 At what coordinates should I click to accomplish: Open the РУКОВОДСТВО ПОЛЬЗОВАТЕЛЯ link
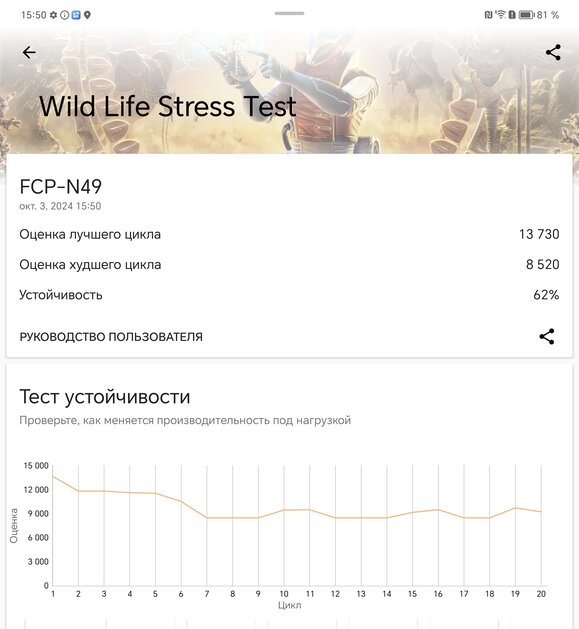111,337
